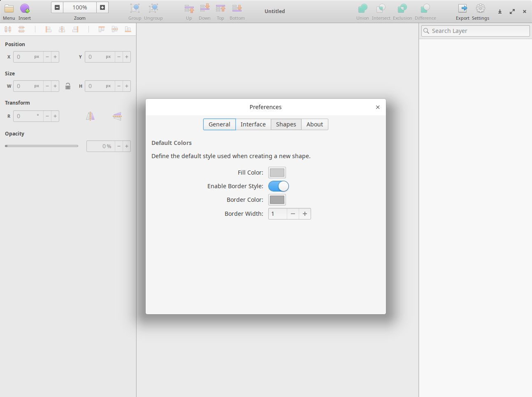Increase the Width value
The image size is (532, 397).
[55, 86]
